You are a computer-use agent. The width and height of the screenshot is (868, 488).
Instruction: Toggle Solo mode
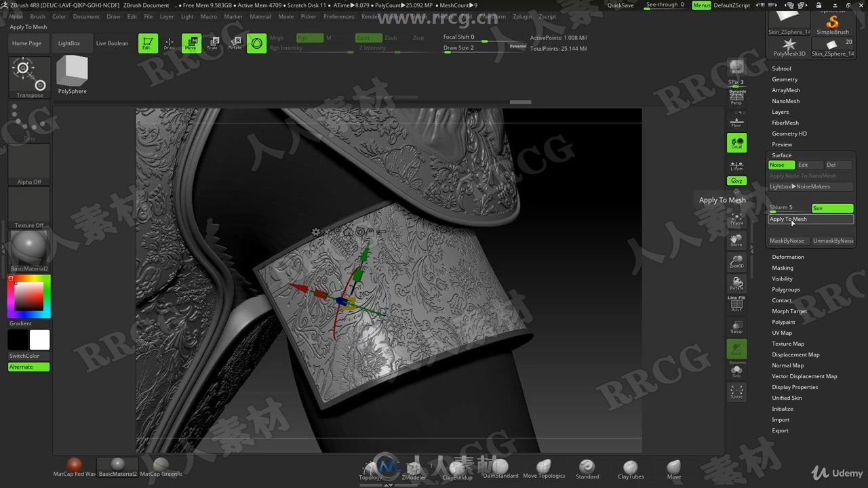(736, 370)
